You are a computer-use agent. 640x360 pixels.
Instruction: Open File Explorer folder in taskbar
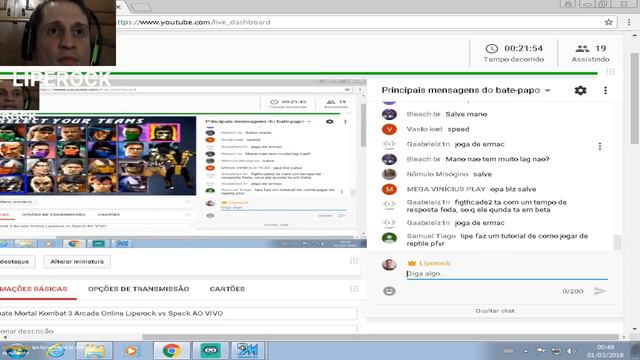tap(94, 351)
